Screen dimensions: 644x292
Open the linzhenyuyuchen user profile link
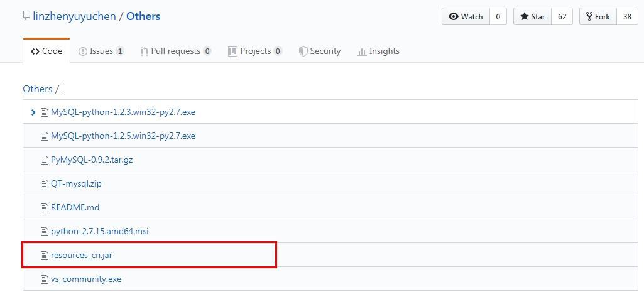coord(74,16)
